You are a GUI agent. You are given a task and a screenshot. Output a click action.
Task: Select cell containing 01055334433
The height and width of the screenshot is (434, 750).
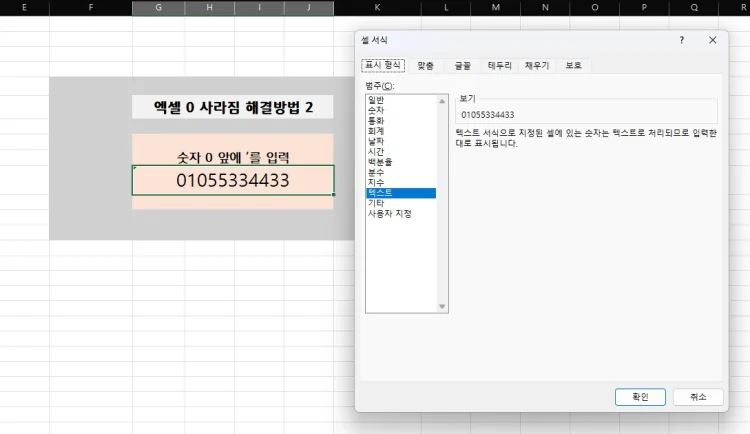(x=233, y=180)
